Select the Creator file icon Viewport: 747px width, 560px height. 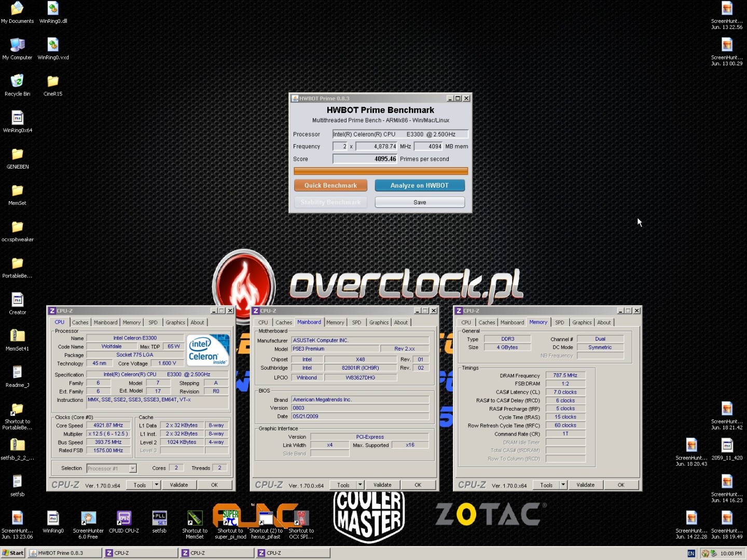[17, 303]
